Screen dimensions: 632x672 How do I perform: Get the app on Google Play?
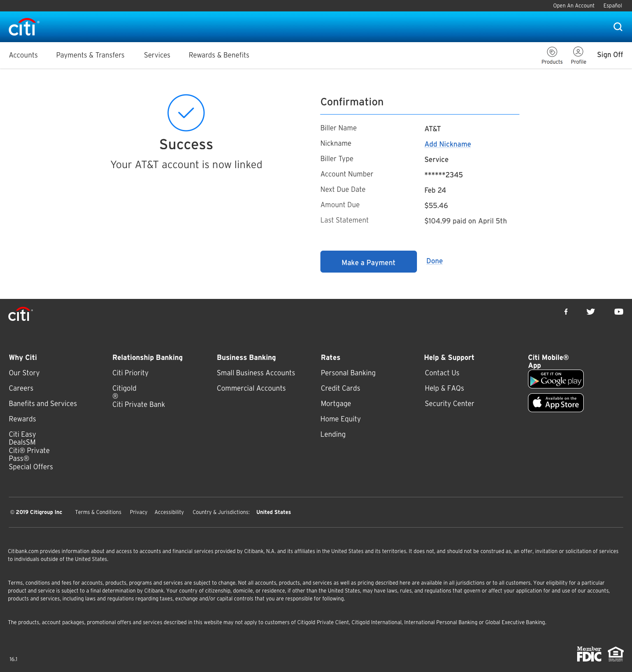coord(556,379)
